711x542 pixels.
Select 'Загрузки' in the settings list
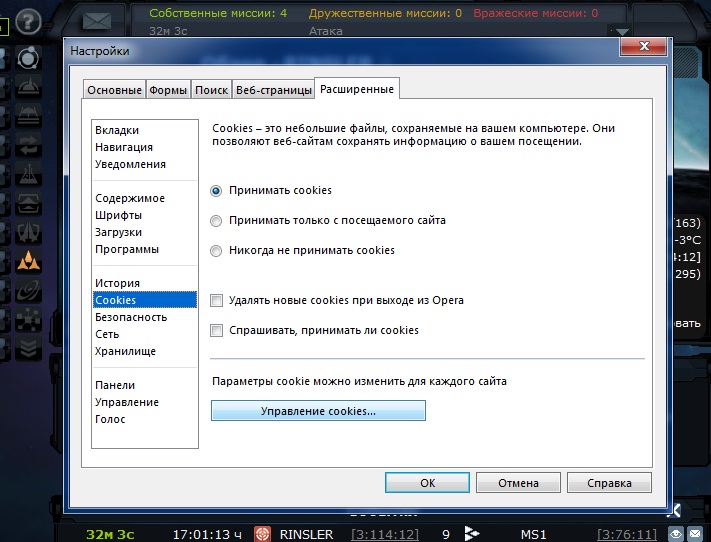point(145,232)
